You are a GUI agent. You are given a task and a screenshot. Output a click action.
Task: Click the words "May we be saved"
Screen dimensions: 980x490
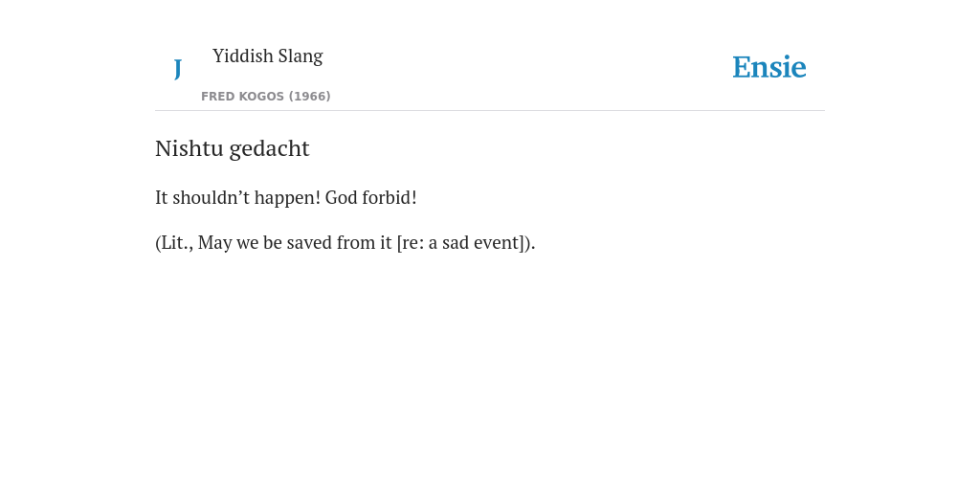[x=266, y=242]
